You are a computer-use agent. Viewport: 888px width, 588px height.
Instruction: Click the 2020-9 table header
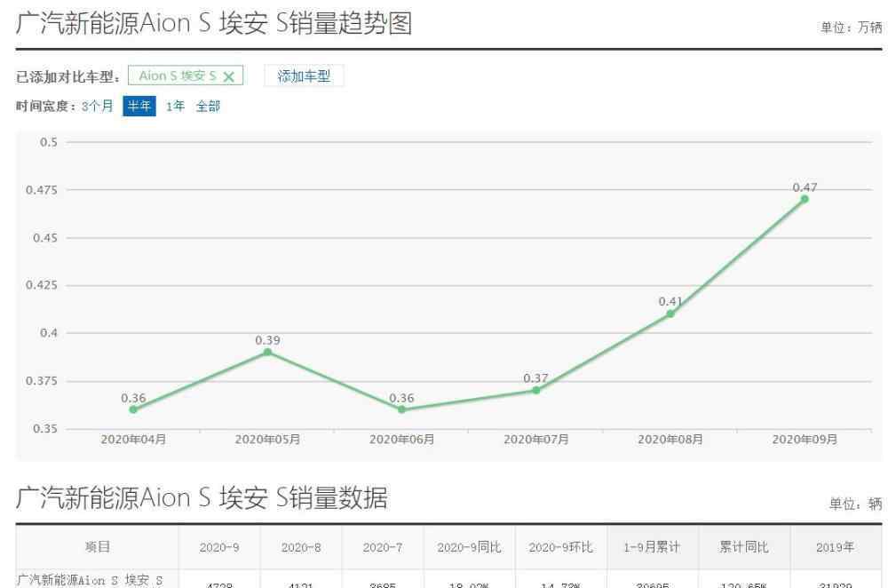click(219, 547)
